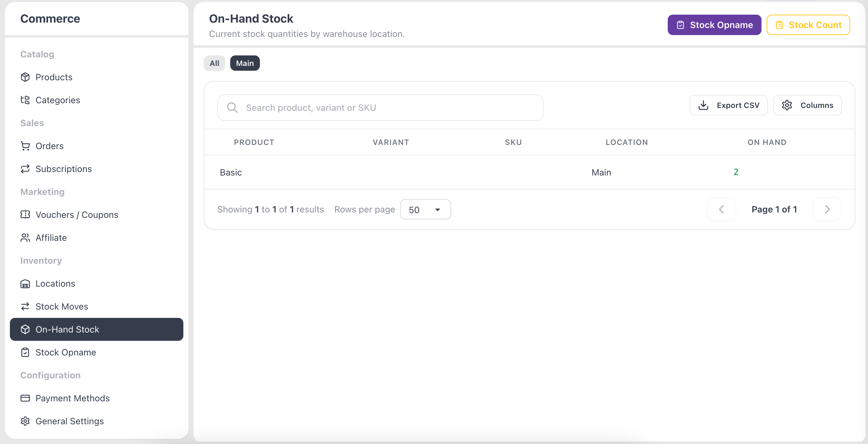Go to the next page chevron
Screen dimensions: 868x444
[827, 209]
